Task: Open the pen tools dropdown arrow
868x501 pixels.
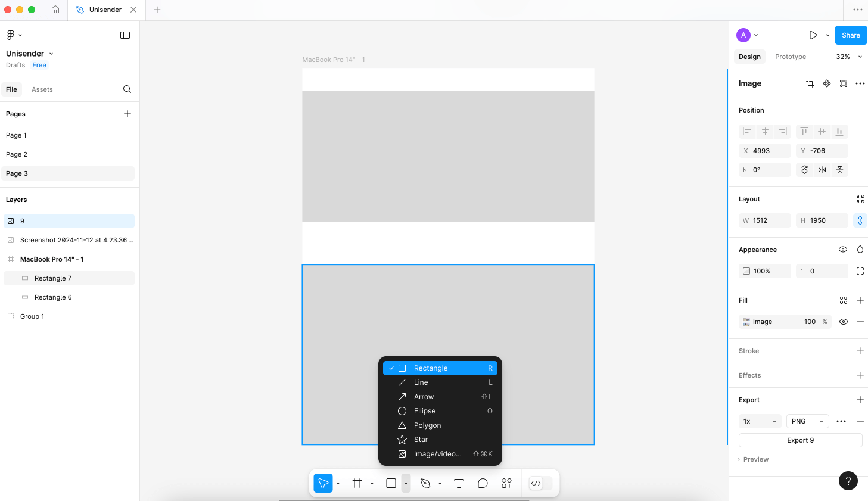Action: tap(440, 483)
